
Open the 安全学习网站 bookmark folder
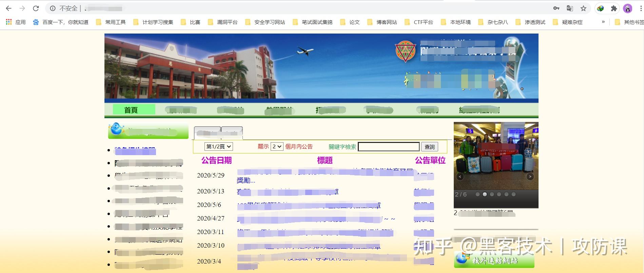pyautogui.click(x=265, y=22)
